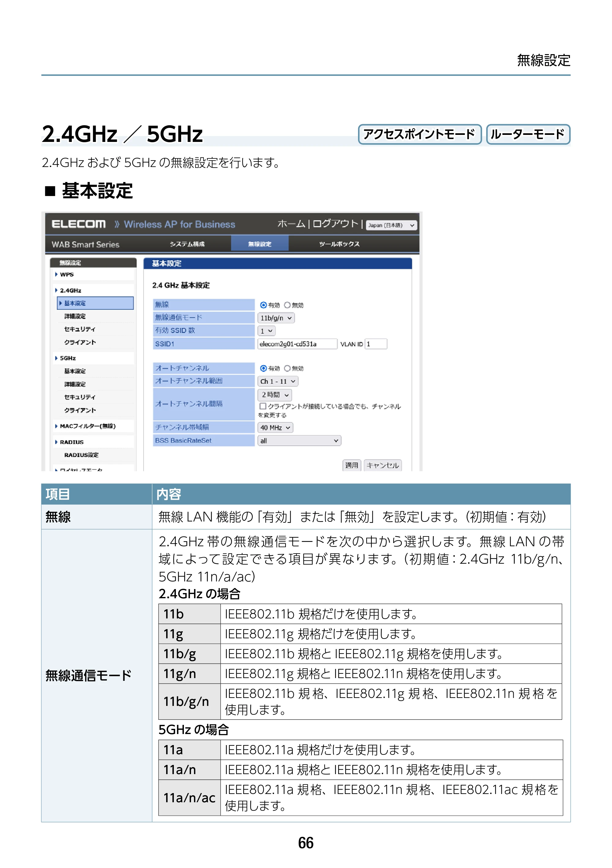
Task: Click the ELECOM logo in the header
Action: point(78,224)
